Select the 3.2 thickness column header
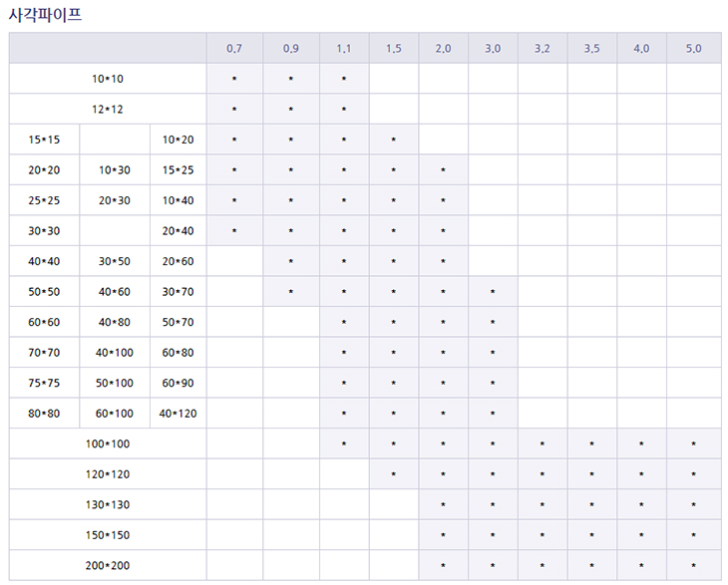Screen dimensions: 728x585 pos(542,48)
